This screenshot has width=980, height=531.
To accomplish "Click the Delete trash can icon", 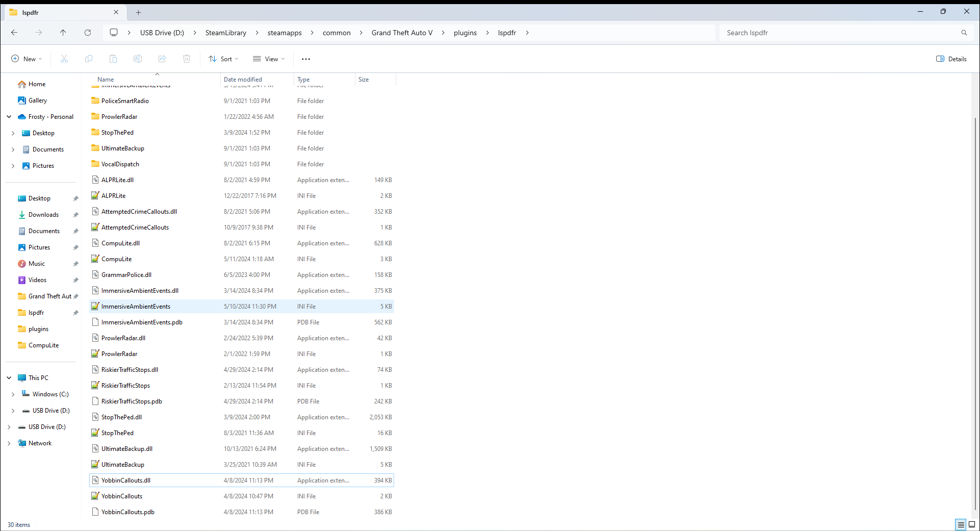I will tap(187, 59).
